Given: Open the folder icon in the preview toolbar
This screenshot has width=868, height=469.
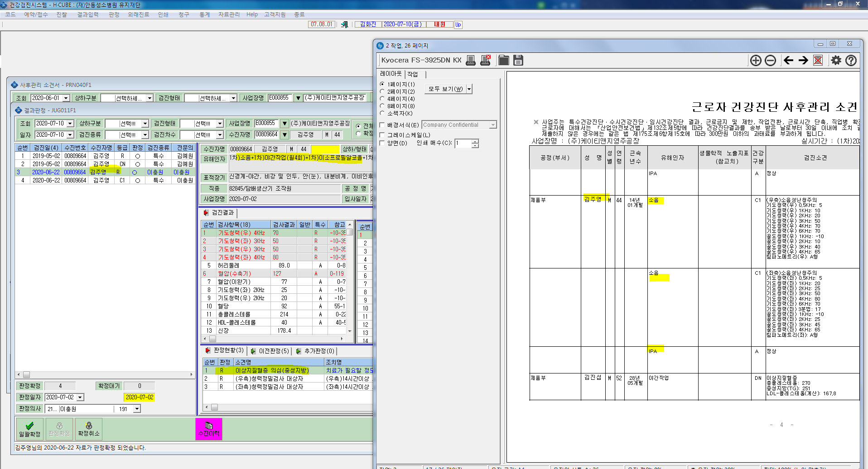Looking at the screenshot, I should click(504, 60).
